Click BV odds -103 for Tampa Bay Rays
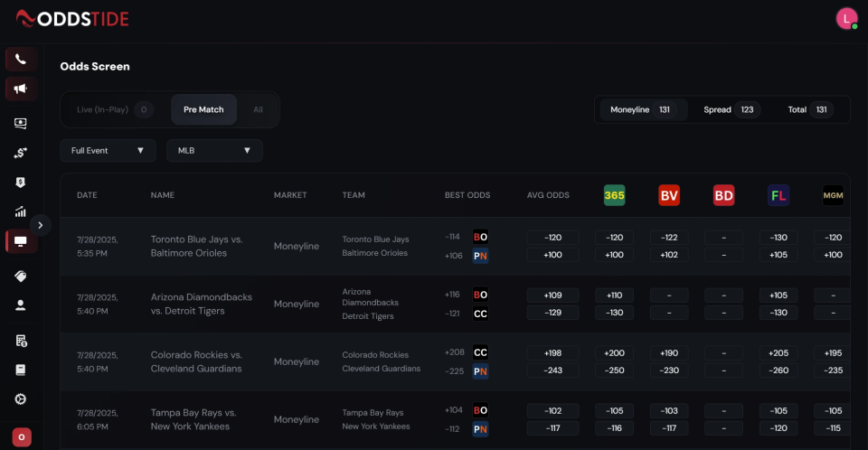Viewport: 868px width, 450px height. pos(669,411)
